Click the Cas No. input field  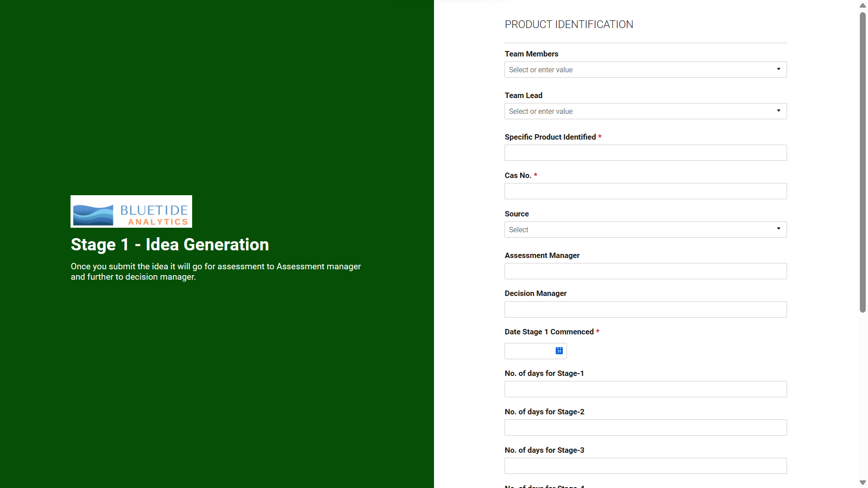[645, 191]
